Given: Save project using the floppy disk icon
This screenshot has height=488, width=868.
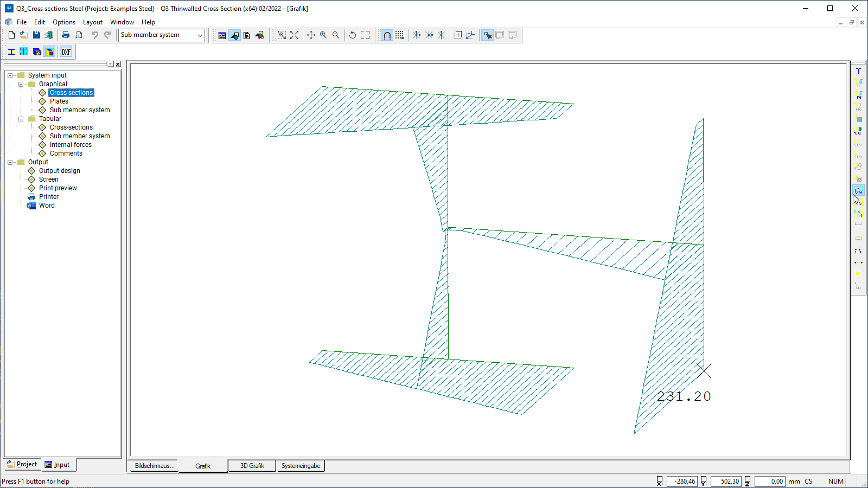Looking at the screenshot, I should click(36, 35).
